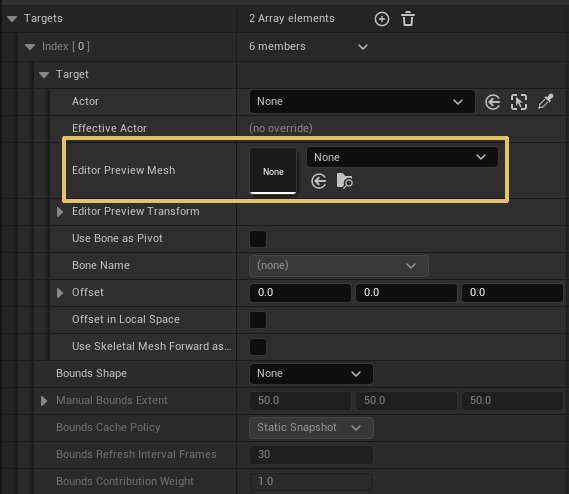Open Index [0] members options chevron

[363, 47]
